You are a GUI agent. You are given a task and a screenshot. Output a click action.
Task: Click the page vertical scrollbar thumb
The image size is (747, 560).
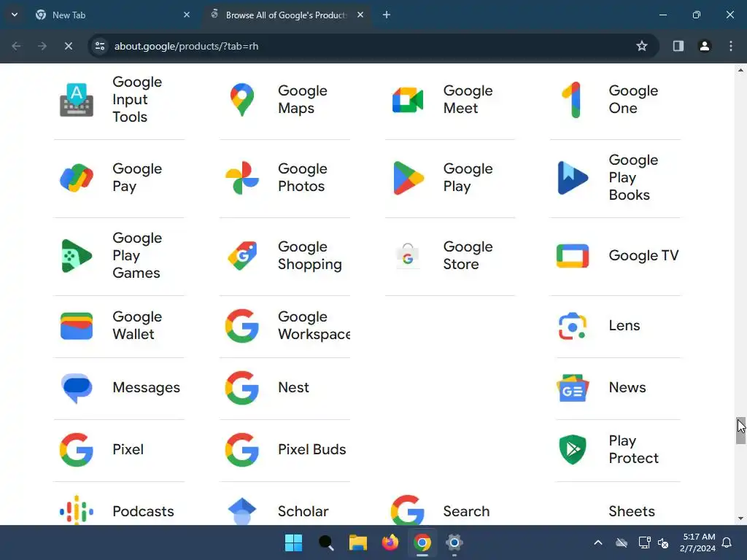740,430
